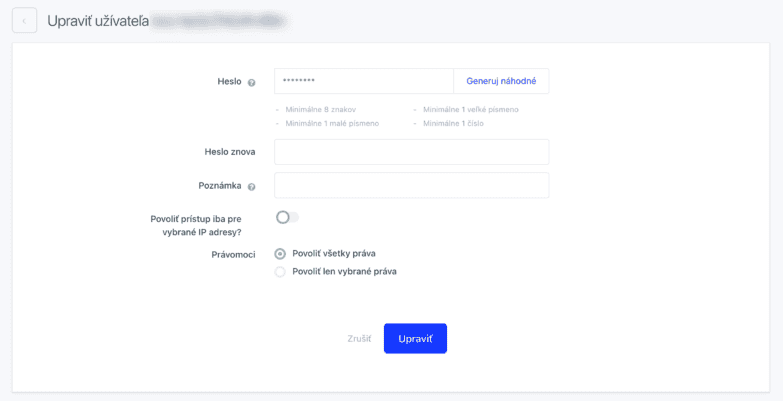Focus the Poznámka note input

pos(411,186)
